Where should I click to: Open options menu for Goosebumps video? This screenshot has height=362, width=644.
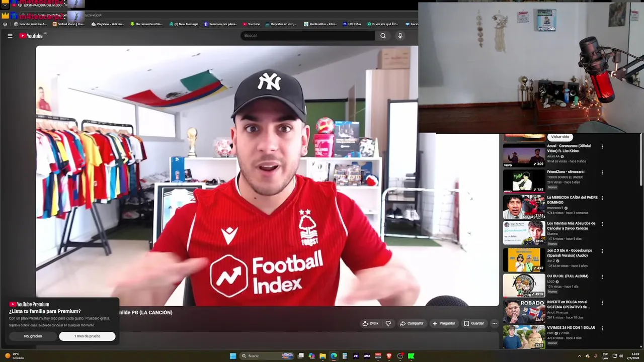(x=602, y=251)
